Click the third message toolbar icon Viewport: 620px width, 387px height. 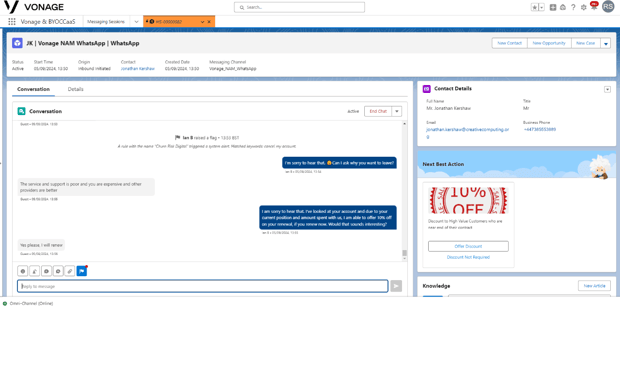coord(46,271)
